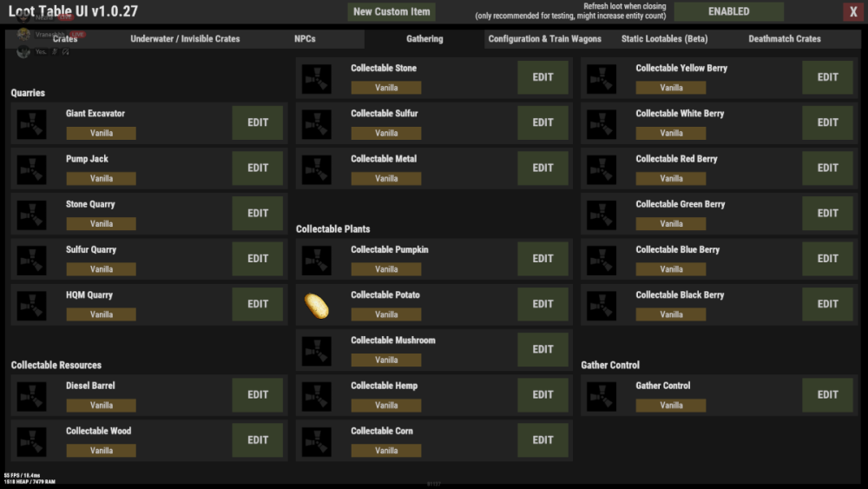The image size is (868, 489).
Task: Click the Giant Excavator placeholder icon
Action: [32, 123]
